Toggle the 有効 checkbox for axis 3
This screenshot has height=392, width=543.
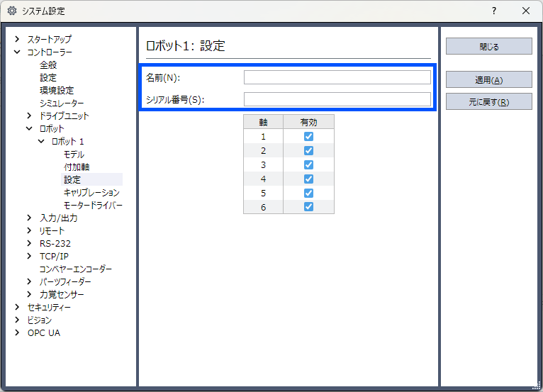(308, 165)
